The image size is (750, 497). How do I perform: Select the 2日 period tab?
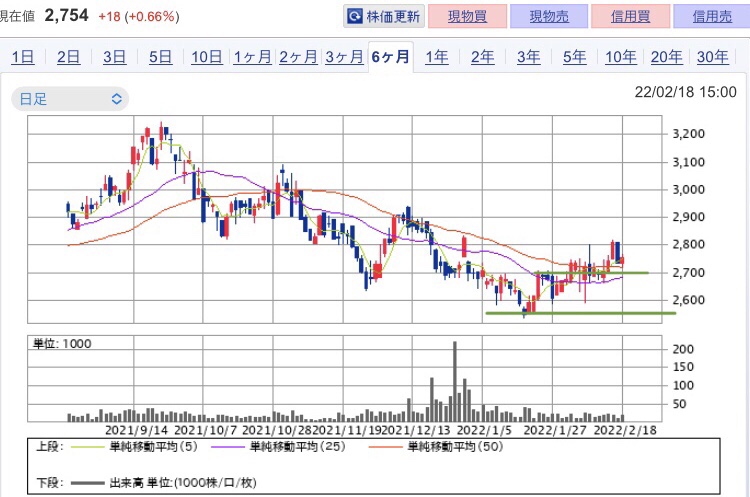[x=68, y=57]
